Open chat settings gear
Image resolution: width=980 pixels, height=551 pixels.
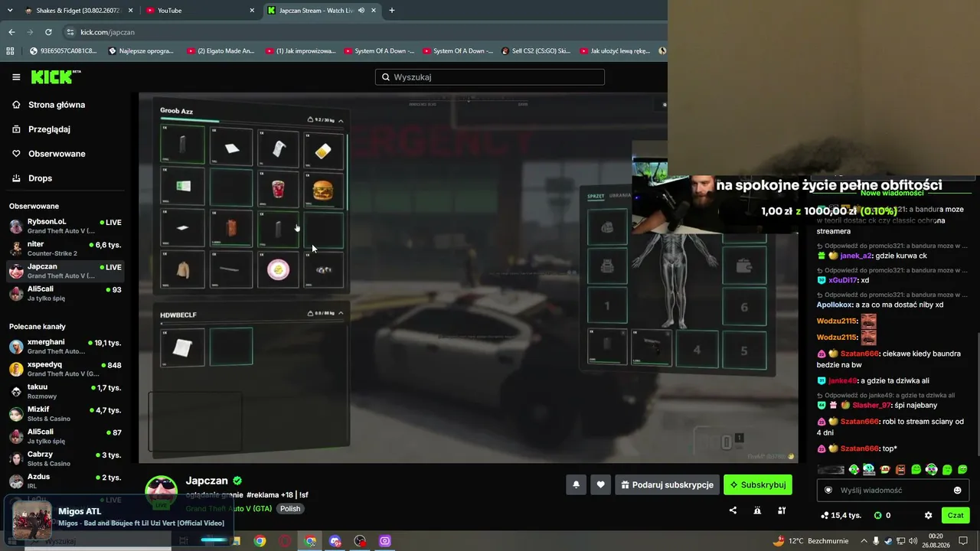(x=928, y=516)
